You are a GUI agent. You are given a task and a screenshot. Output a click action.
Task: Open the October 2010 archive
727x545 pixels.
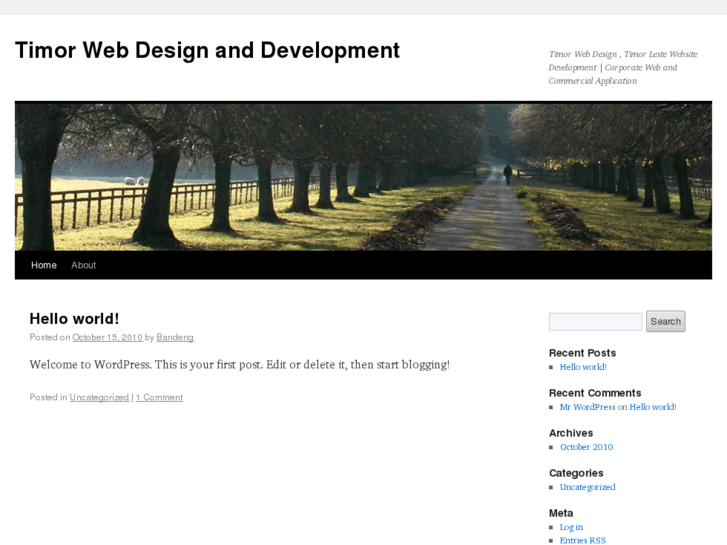[586, 447]
